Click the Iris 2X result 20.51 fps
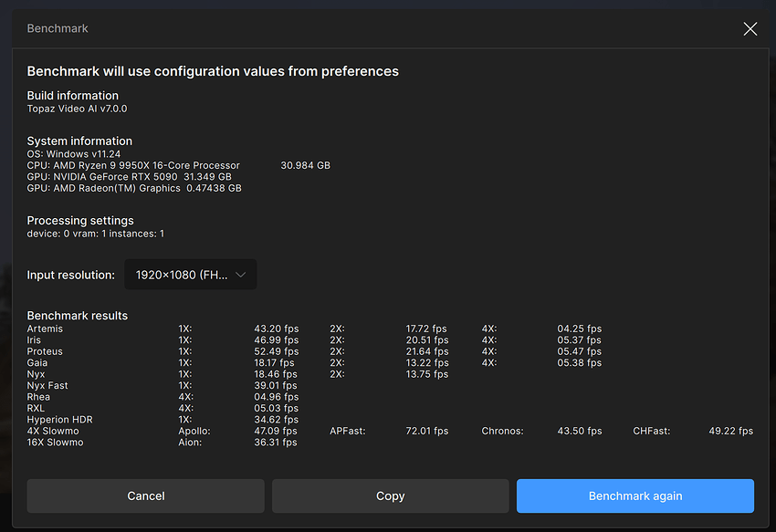This screenshot has width=776, height=532. (x=426, y=340)
